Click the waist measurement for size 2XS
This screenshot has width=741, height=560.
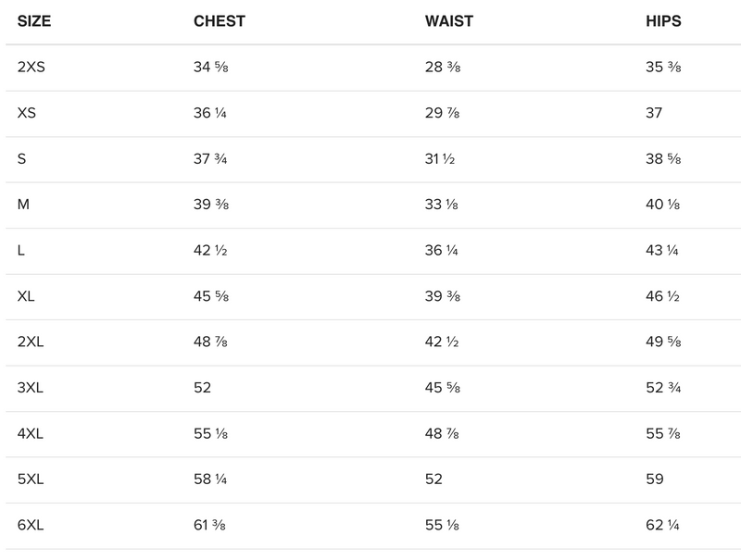441,67
